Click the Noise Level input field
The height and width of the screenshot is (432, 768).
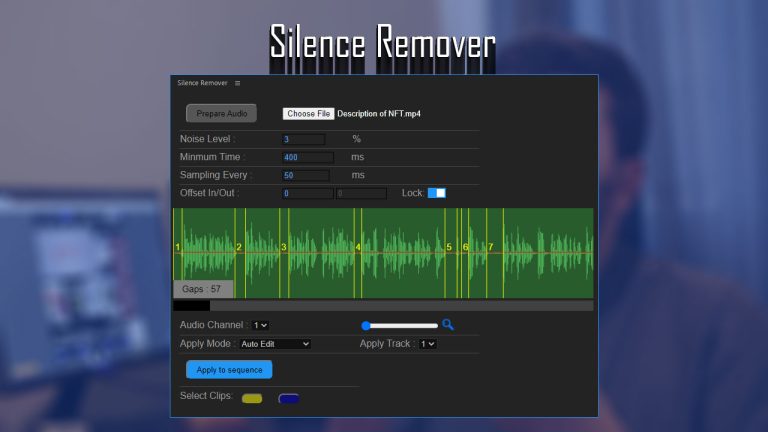(304, 139)
